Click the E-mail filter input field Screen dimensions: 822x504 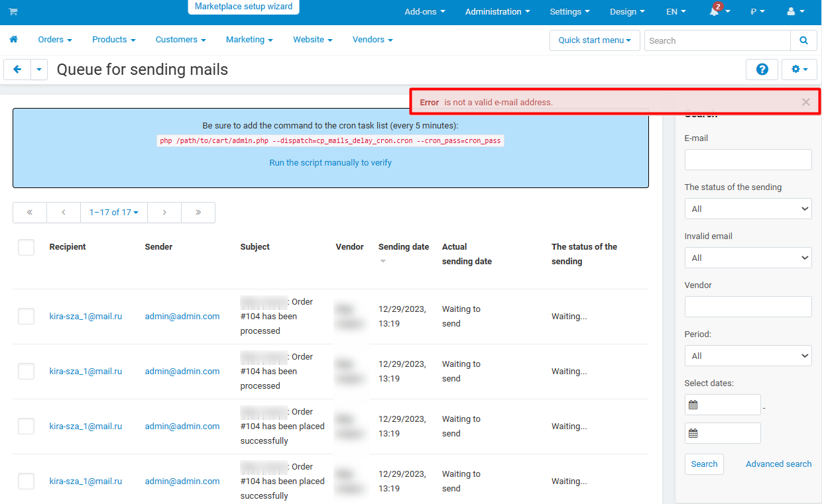coord(748,160)
